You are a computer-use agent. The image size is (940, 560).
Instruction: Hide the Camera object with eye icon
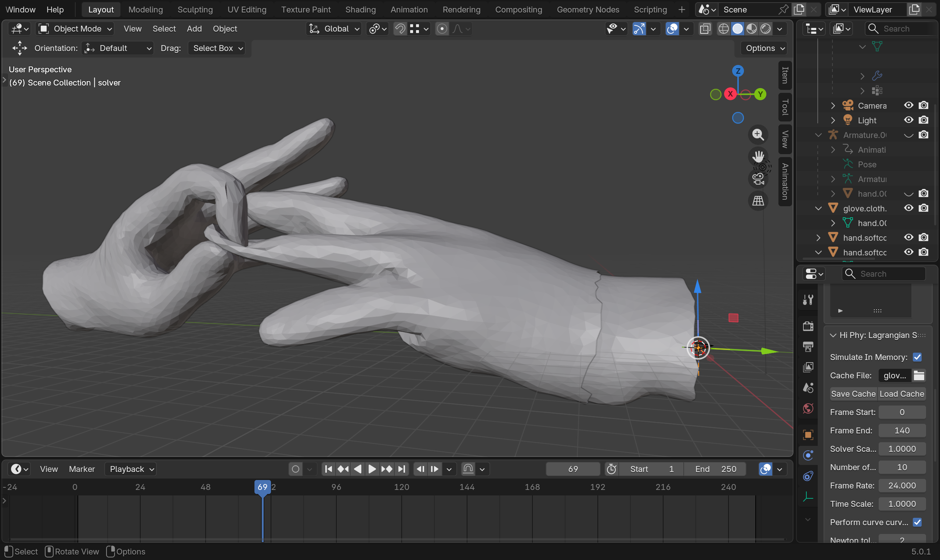(908, 105)
